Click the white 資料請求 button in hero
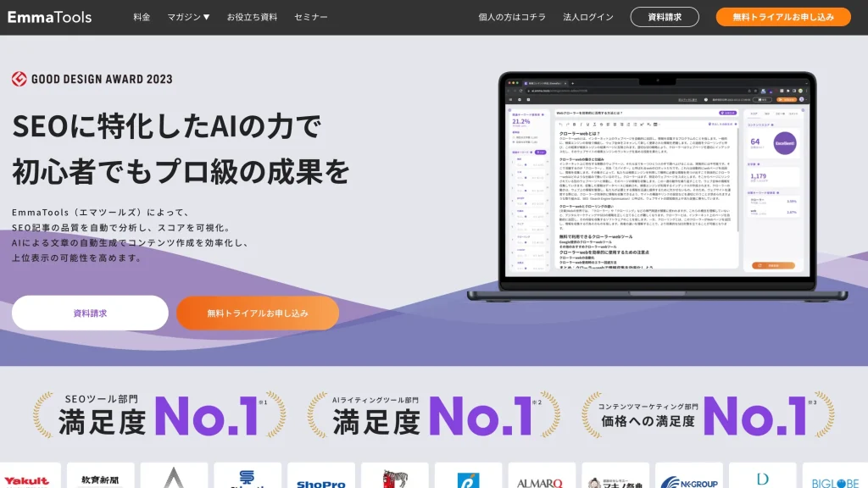Image resolution: width=868 pixels, height=488 pixels. pyautogui.click(x=90, y=313)
